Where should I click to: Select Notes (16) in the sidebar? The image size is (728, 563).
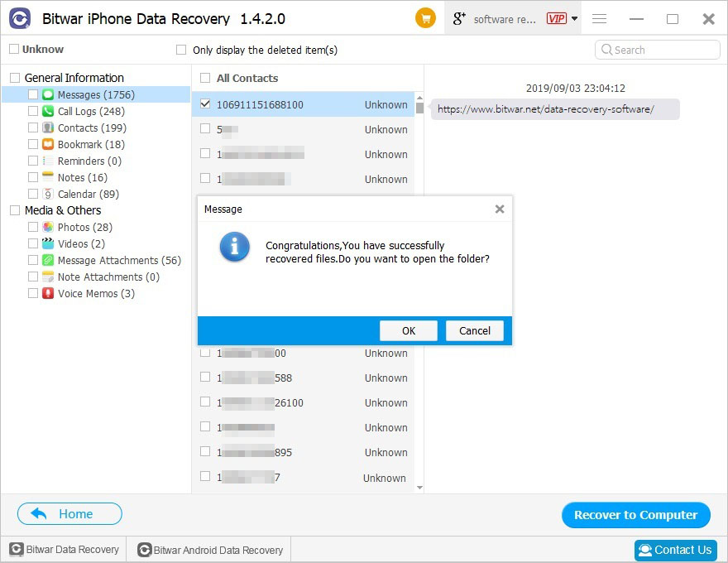click(x=82, y=177)
